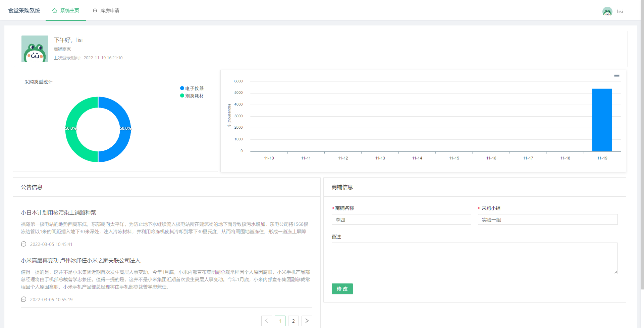Screen dimensions: 644x328
Task: Click the 商铺名称 input field
Action: (x=401, y=220)
